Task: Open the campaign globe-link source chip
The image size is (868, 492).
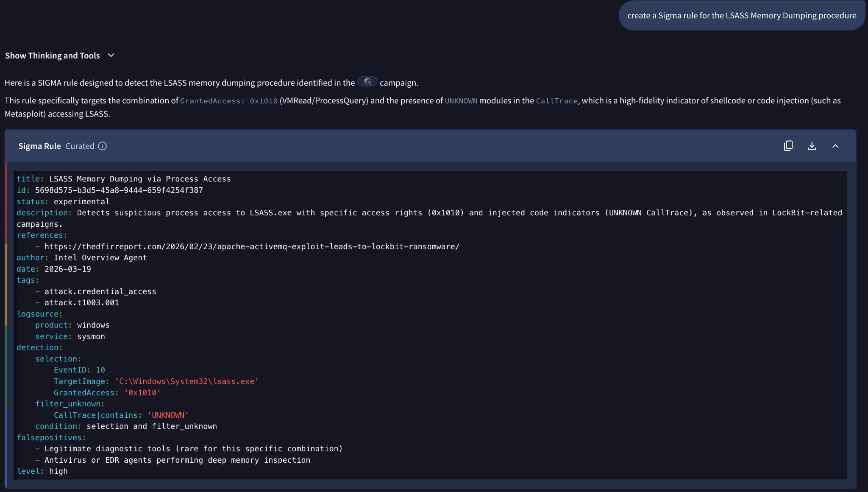Action: point(367,82)
